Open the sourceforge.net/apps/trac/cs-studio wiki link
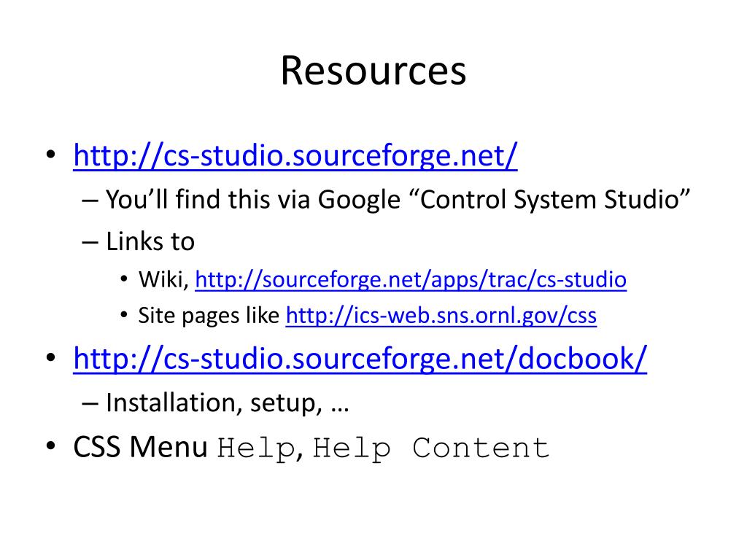The image size is (747, 560). [411, 279]
